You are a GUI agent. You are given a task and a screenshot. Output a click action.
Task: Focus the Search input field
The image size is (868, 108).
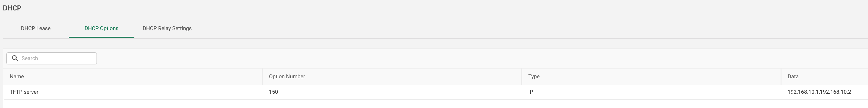click(57, 58)
